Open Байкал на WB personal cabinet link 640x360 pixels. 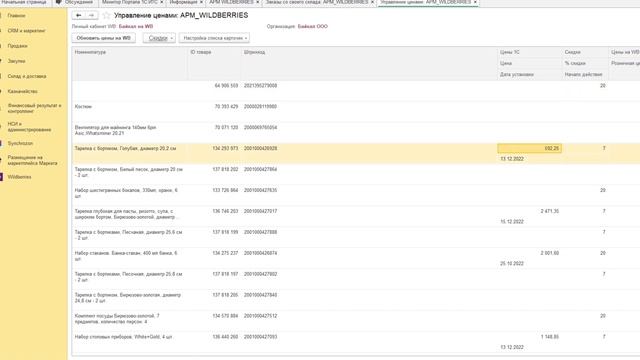[x=136, y=26]
